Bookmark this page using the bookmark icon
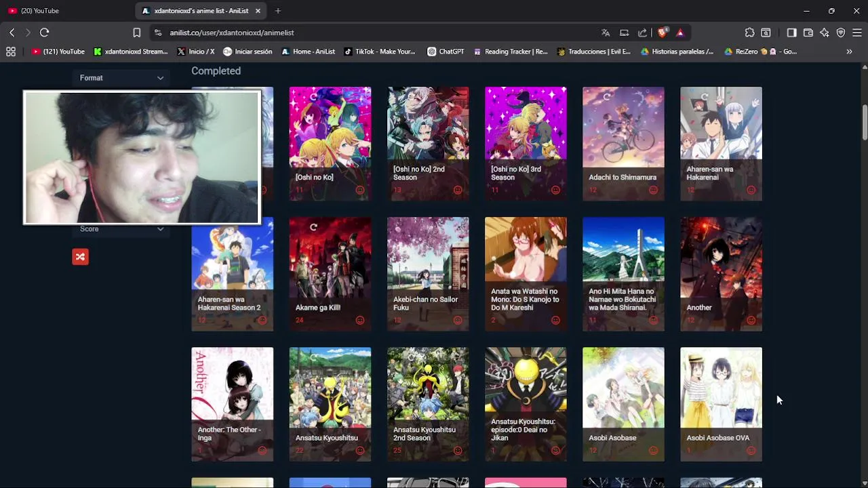 click(136, 33)
